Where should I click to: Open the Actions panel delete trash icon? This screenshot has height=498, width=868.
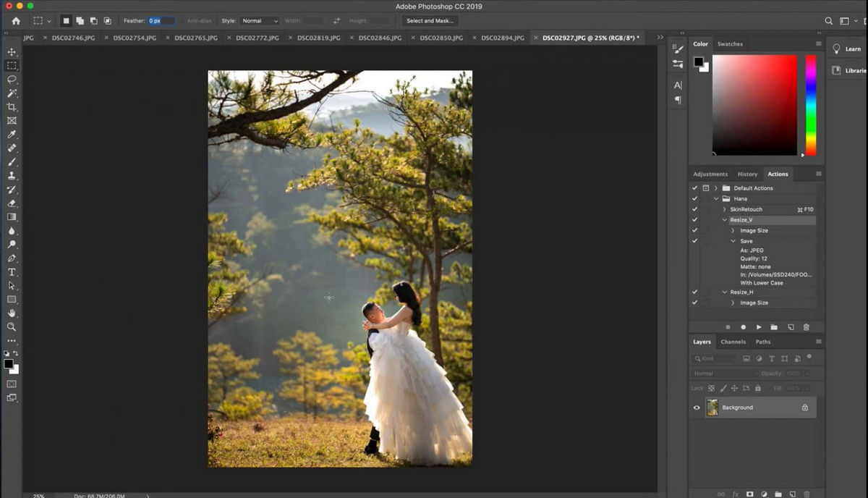807,326
